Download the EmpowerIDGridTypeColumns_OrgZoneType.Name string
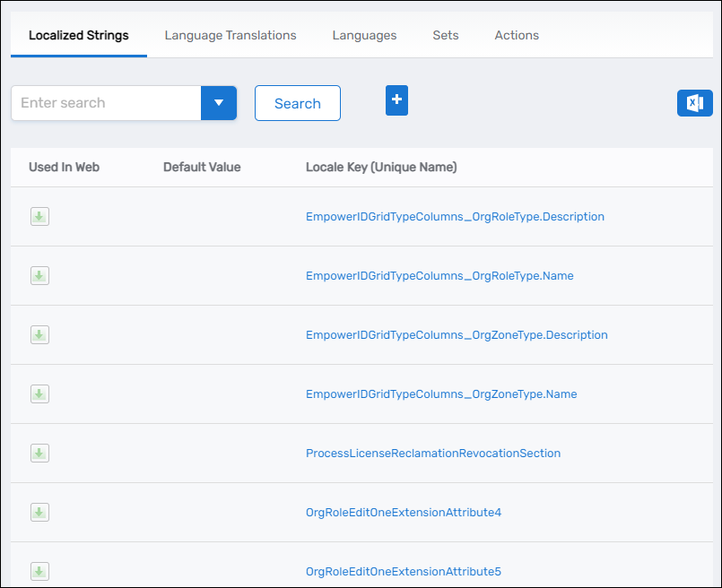This screenshot has width=722, height=588. pyautogui.click(x=39, y=393)
